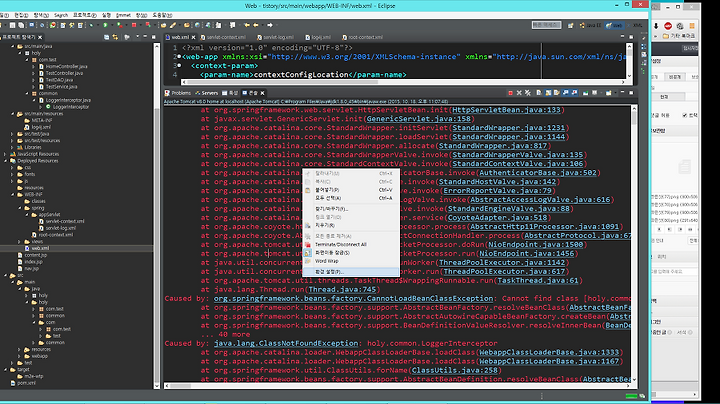The width and height of the screenshot is (720, 404).
Task: Click yellow Back navigation arrow in toolbar
Action: (255, 25)
